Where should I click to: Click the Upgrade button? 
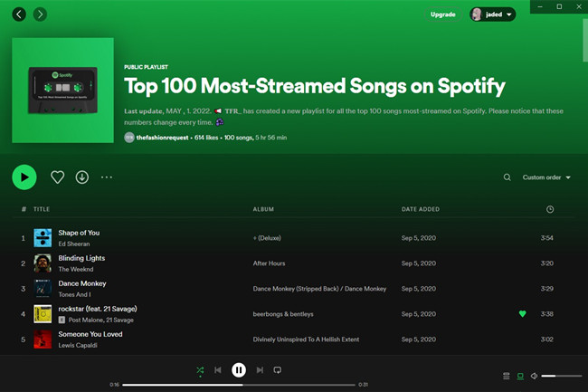443,14
